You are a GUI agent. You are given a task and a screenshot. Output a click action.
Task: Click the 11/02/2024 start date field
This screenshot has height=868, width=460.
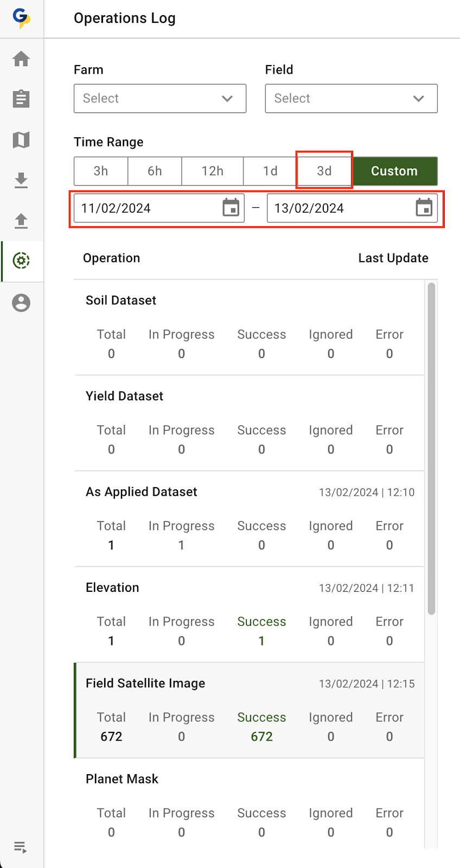[146, 208]
